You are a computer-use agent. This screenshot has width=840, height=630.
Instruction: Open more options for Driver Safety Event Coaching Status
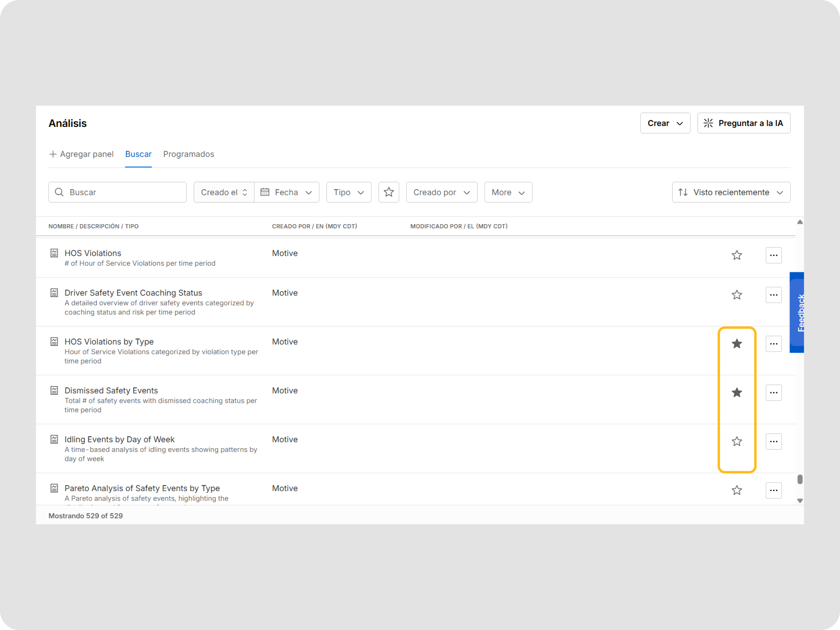(x=773, y=295)
